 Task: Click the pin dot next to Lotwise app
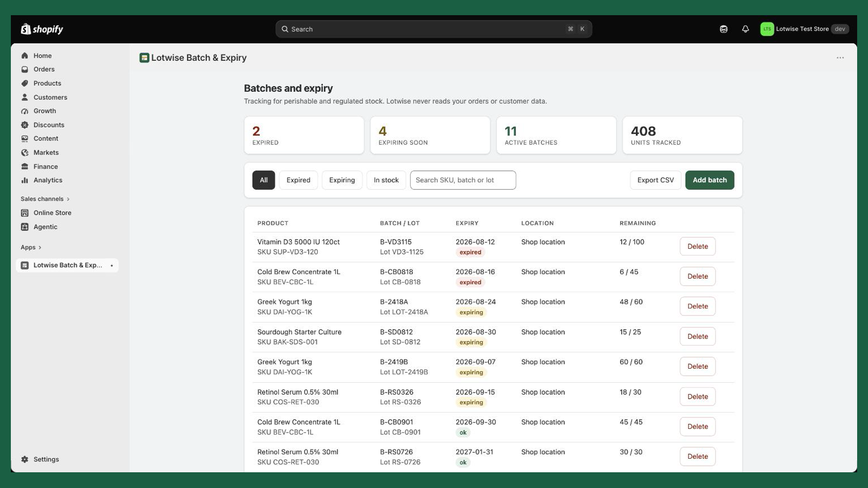tap(112, 266)
